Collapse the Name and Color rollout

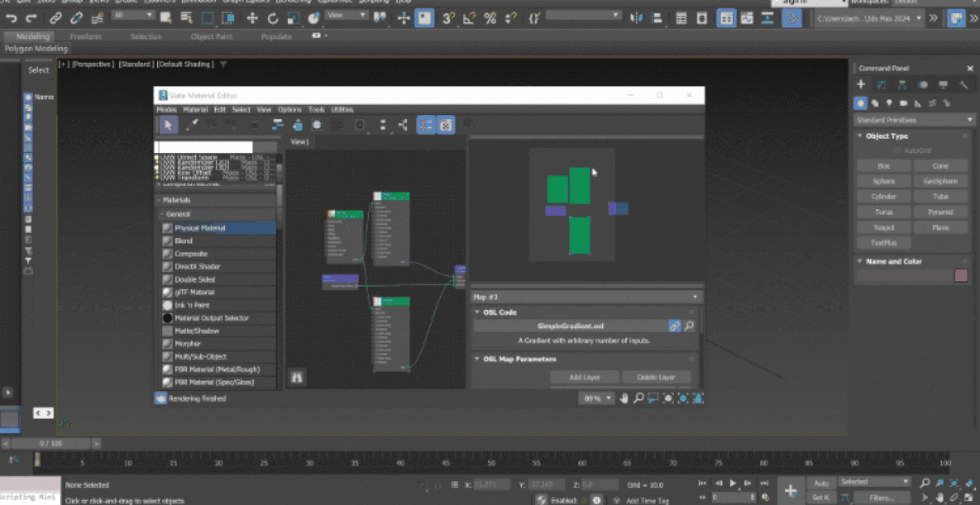click(x=859, y=261)
